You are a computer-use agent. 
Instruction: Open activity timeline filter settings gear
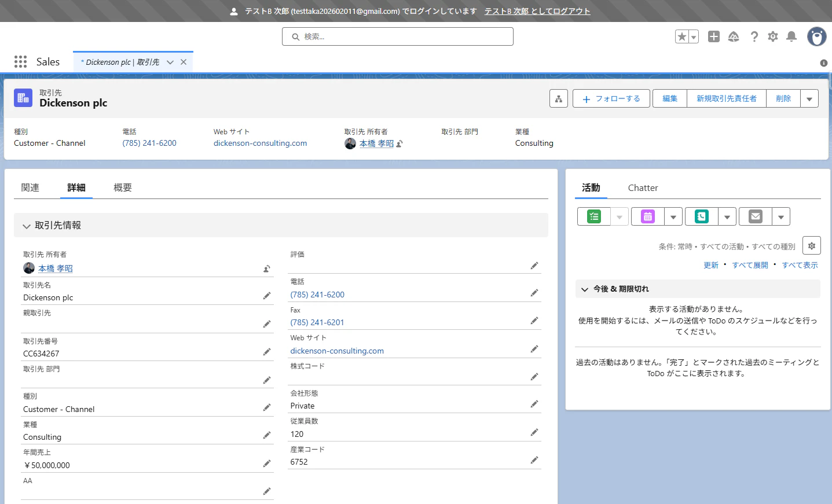812,246
